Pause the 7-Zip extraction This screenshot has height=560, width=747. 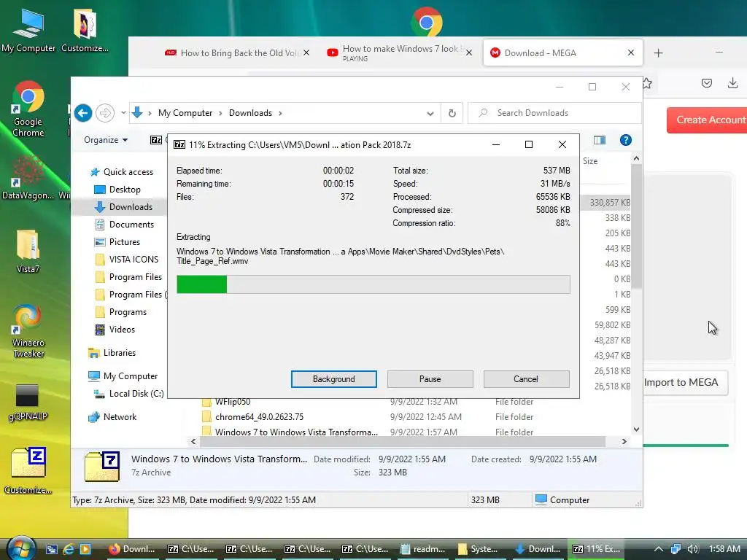click(430, 379)
